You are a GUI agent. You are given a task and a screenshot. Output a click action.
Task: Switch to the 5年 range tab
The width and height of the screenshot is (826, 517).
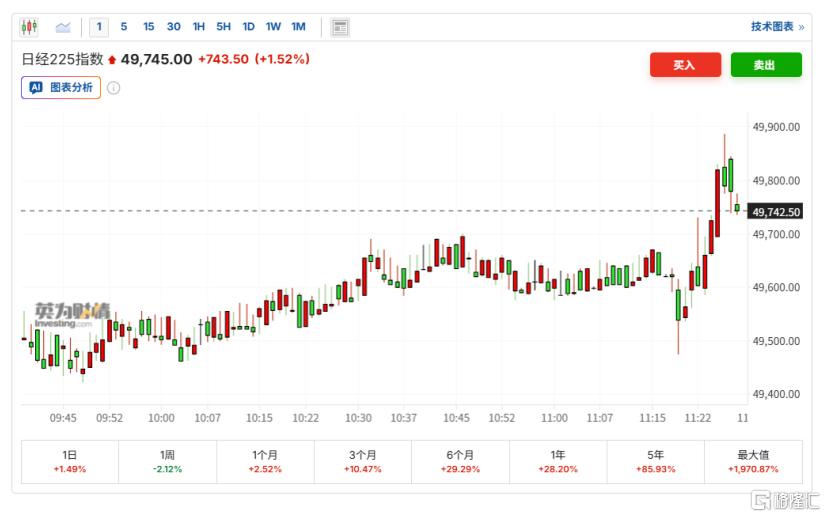pos(656,461)
